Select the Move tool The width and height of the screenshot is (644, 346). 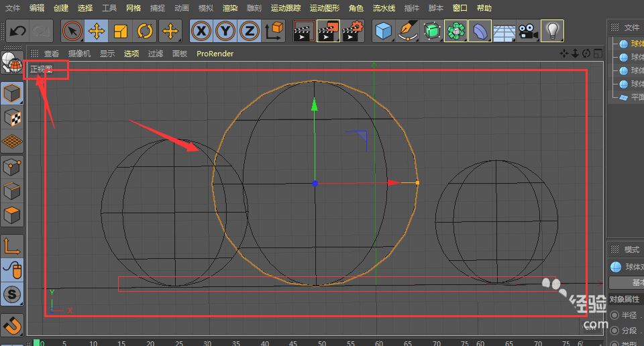pyautogui.click(x=97, y=31)
